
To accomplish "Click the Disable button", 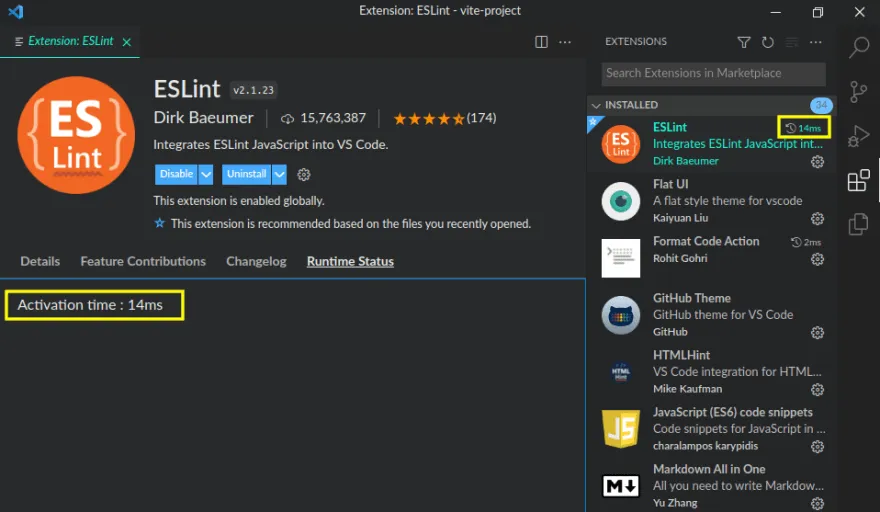I will (x=176, y=175).
